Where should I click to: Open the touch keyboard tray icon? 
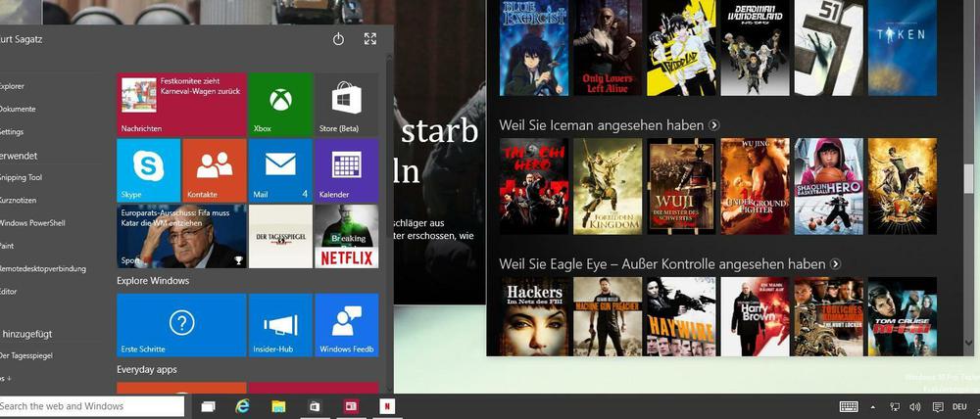[848, 406]
